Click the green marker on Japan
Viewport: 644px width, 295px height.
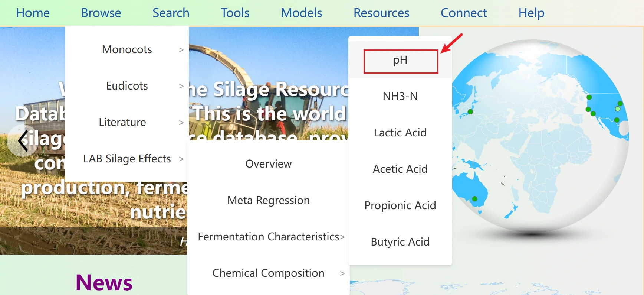coord(470,112)
